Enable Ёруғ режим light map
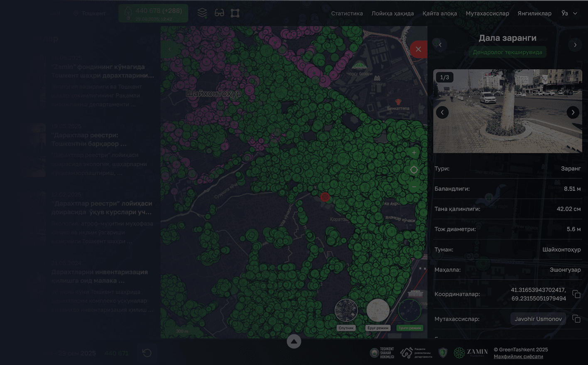 pyautogui.click(x=378, y=311)
